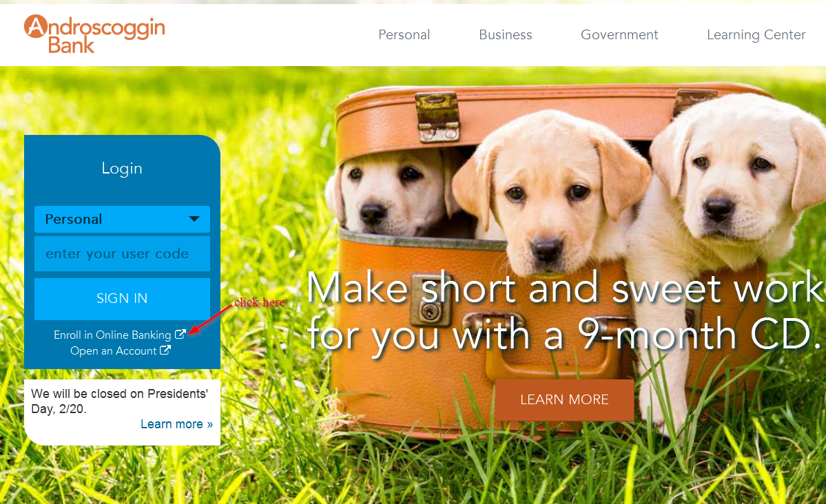Click the red click here annotation
826x504 pixels.
pos(260,302)
